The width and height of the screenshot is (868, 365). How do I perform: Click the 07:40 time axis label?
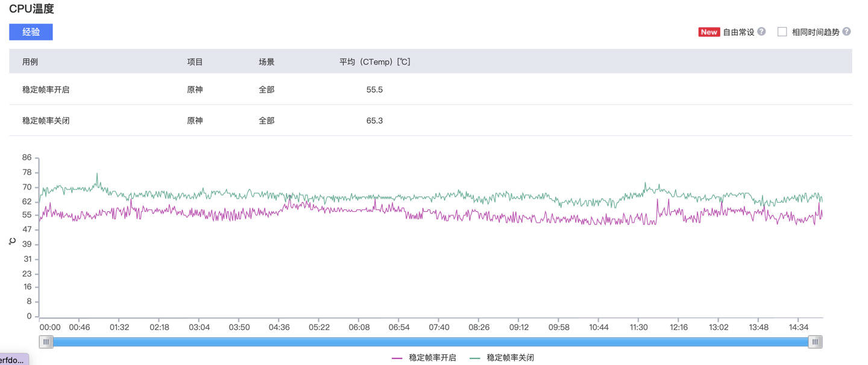click(x=439, y=327)
